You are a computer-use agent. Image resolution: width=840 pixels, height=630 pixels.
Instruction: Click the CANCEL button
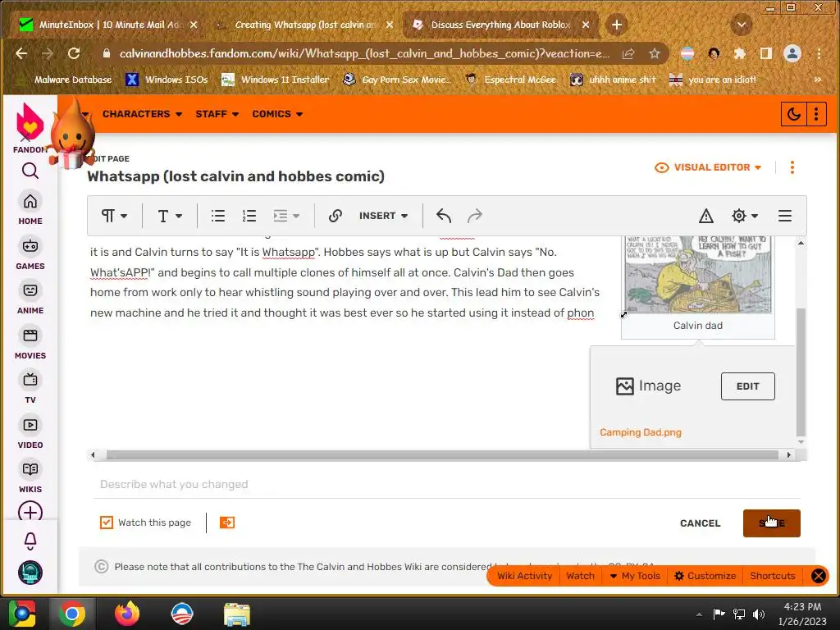pyautogui.click(x=701, y=523)
